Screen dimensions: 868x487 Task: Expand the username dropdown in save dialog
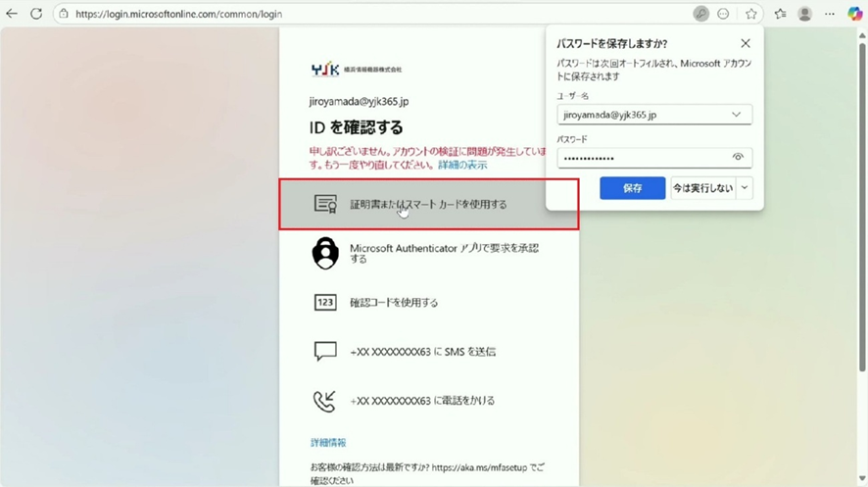737,115
